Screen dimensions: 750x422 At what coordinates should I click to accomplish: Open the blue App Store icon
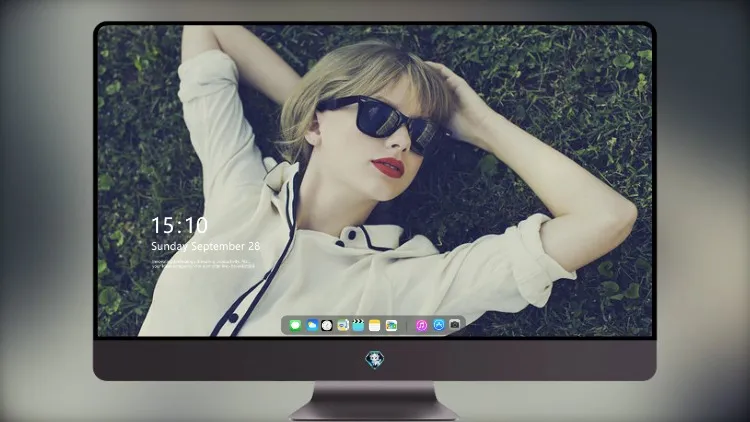(x=439, y=325)
